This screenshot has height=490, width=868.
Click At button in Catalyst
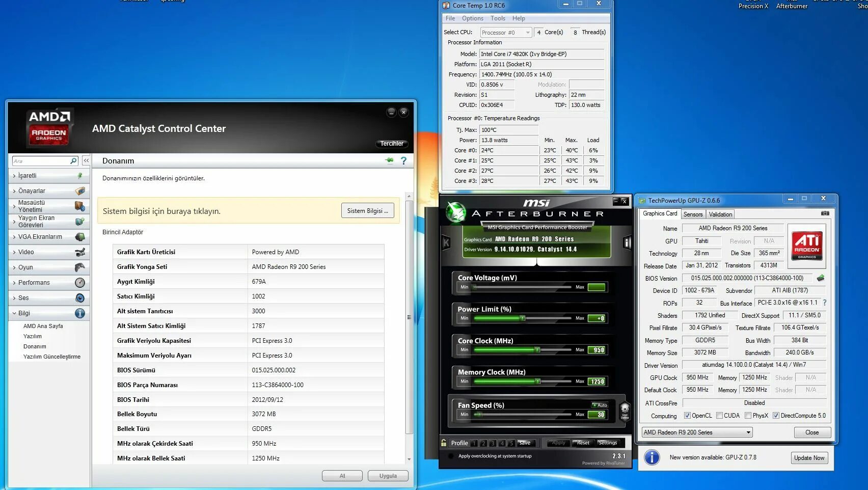(x=342, y=476)
